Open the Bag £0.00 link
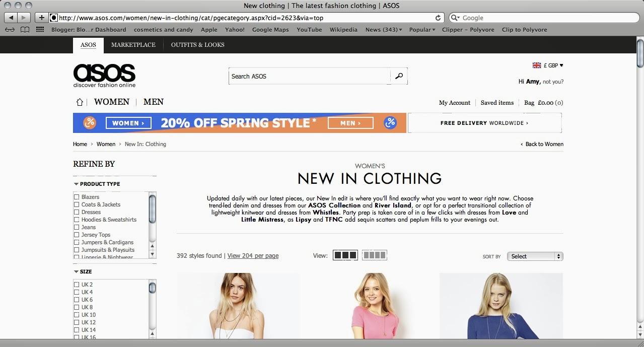644x347 pixels. point(543,103)
